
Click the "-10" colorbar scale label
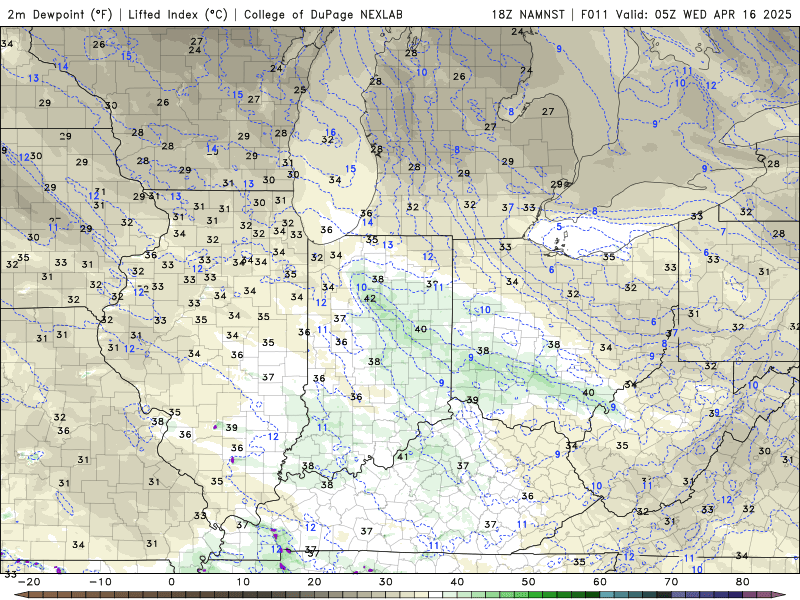[100, 582]
